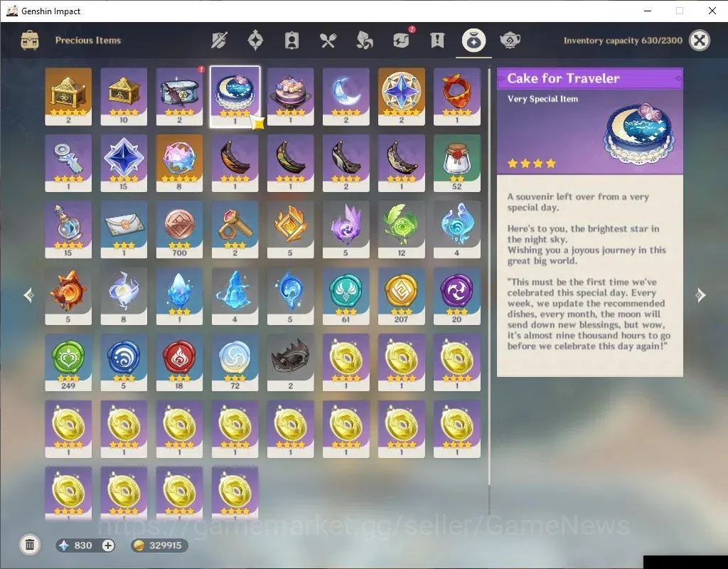Select the Precious Items tab
The height and width of the screenshot is (569, 728).
[473, 41]
